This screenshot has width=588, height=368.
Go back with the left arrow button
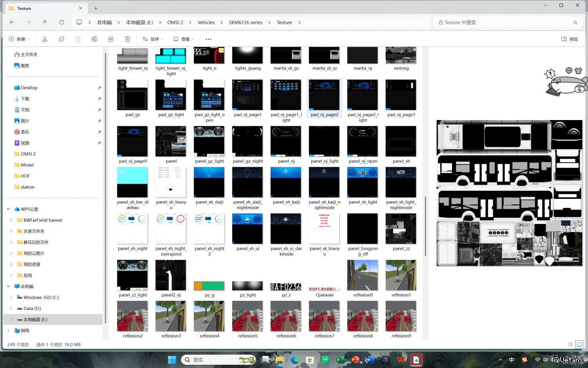click(12, 22)
